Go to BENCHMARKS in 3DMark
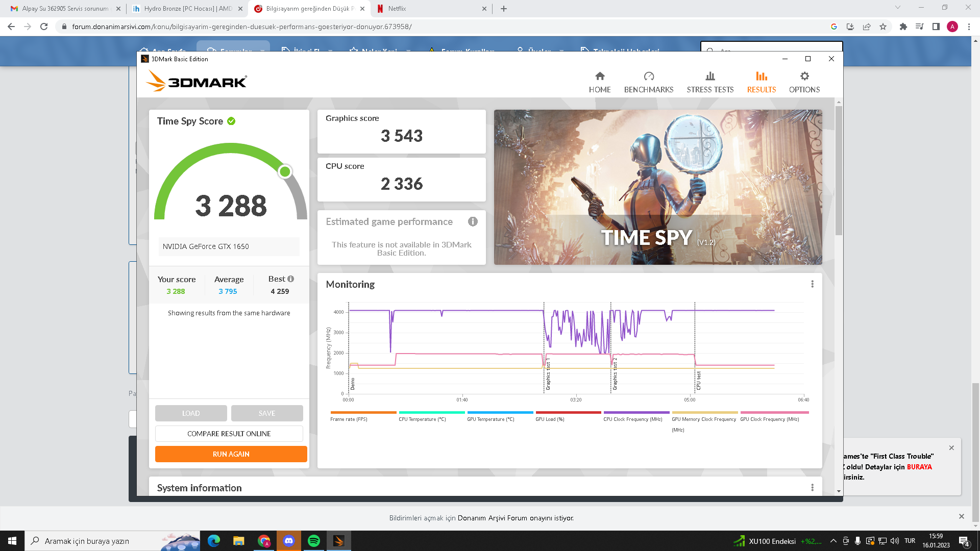980x551 pixels. [x=649, y=82]
